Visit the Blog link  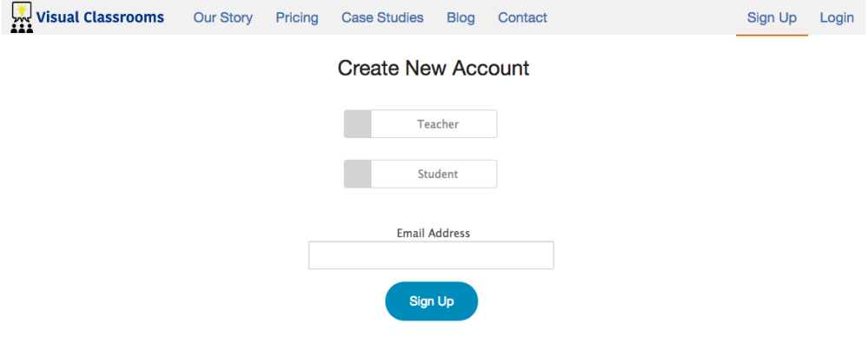[x=461, y=17]
